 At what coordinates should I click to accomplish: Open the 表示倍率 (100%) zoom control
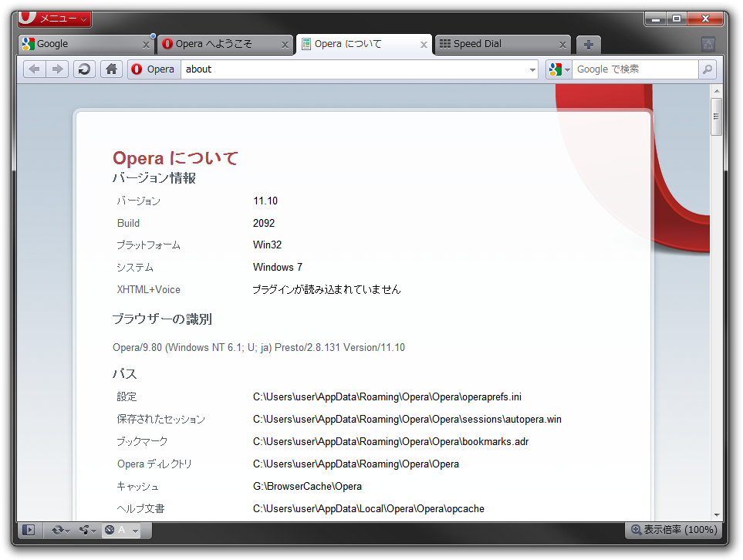(674, 530)
